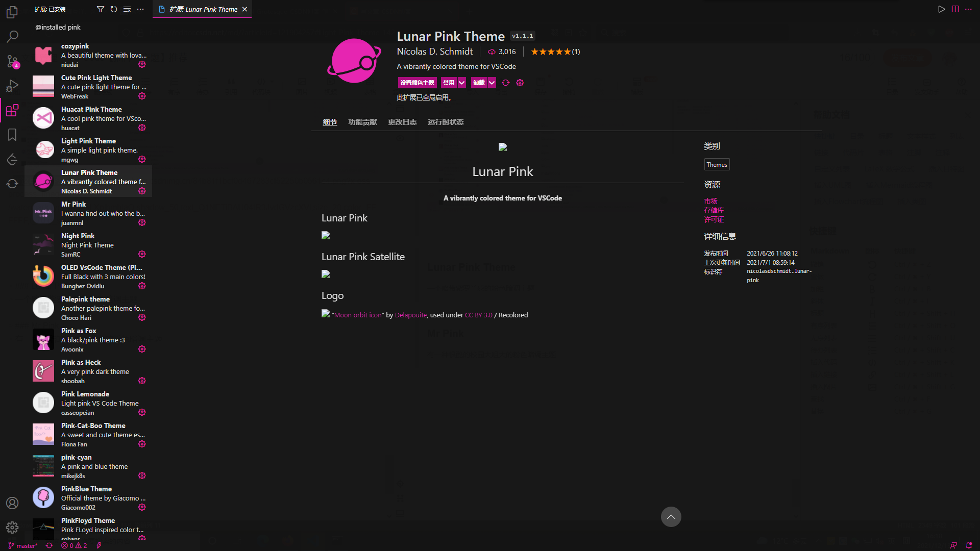Open the master branch picker in status bar
This screenshot has width=980, height=551.
23,545
